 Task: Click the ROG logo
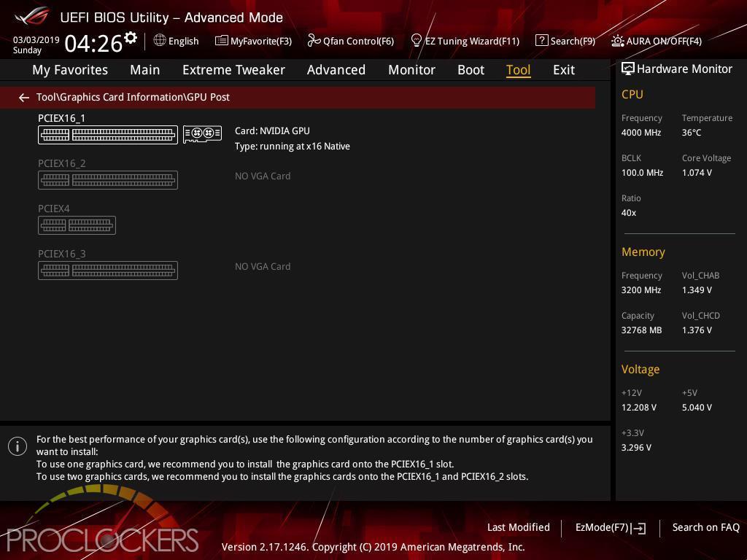click(32, 17)
